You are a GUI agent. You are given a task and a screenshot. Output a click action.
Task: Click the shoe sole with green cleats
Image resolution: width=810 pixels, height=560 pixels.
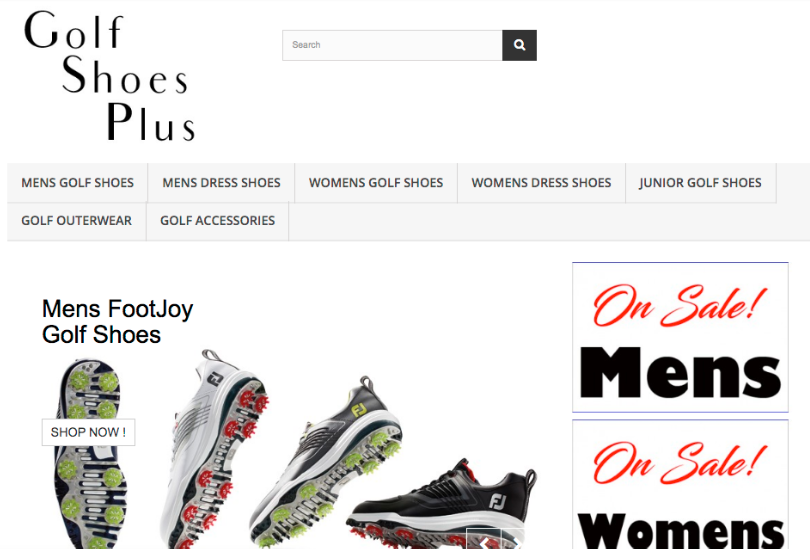coord(90,454)
